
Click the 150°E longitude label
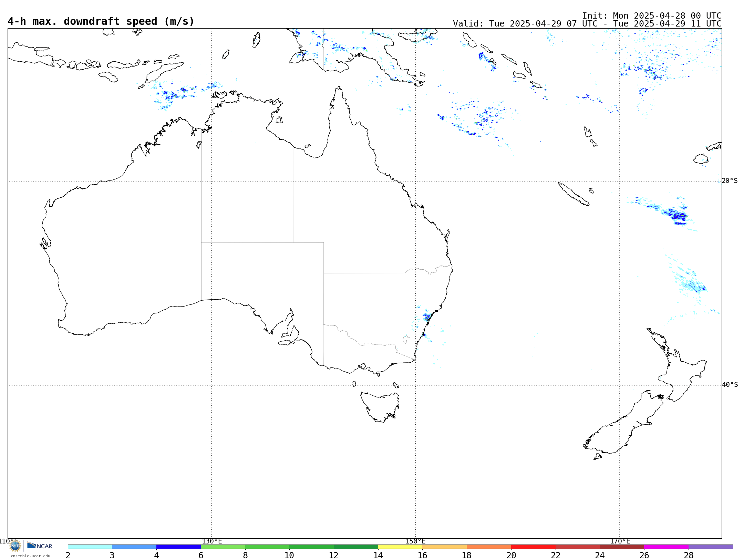point(415,541)
